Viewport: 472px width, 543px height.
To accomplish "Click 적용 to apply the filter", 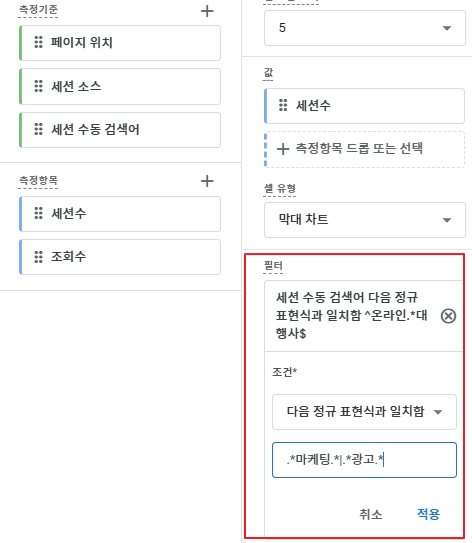I will coord(428,514).
